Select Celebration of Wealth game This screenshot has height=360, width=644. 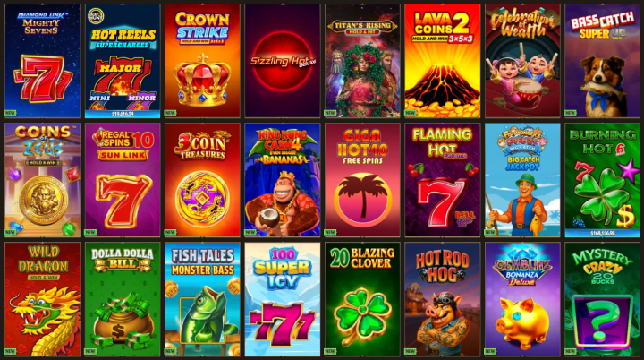(522, 61)
